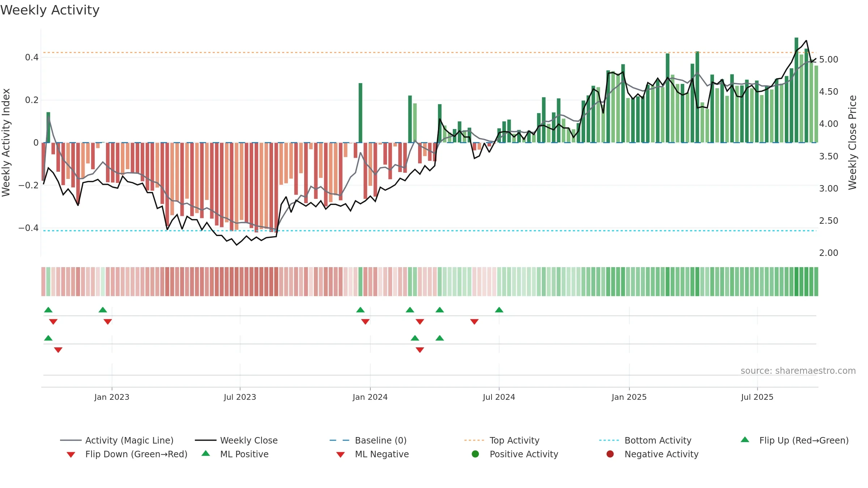The height and width of the screenshot is (488, 868).
Task: Toggle the Flip Down (Green→Red) legend entry
Action: pyautogui.click(x=127, y=454)
